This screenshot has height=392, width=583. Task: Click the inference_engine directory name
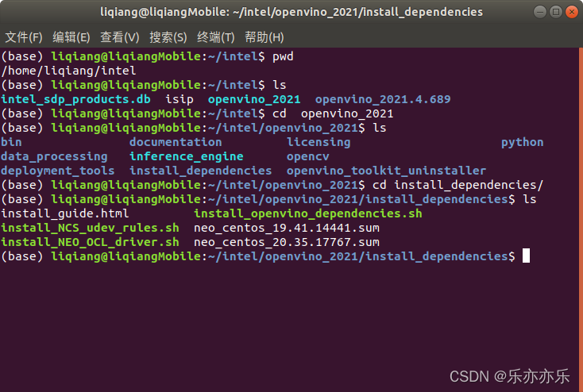click(x=187, y=156)
